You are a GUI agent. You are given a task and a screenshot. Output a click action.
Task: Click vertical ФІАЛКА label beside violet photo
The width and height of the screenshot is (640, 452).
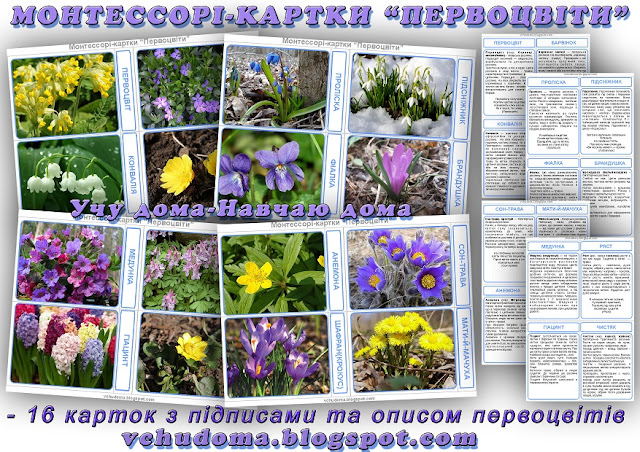coord(333,174)
